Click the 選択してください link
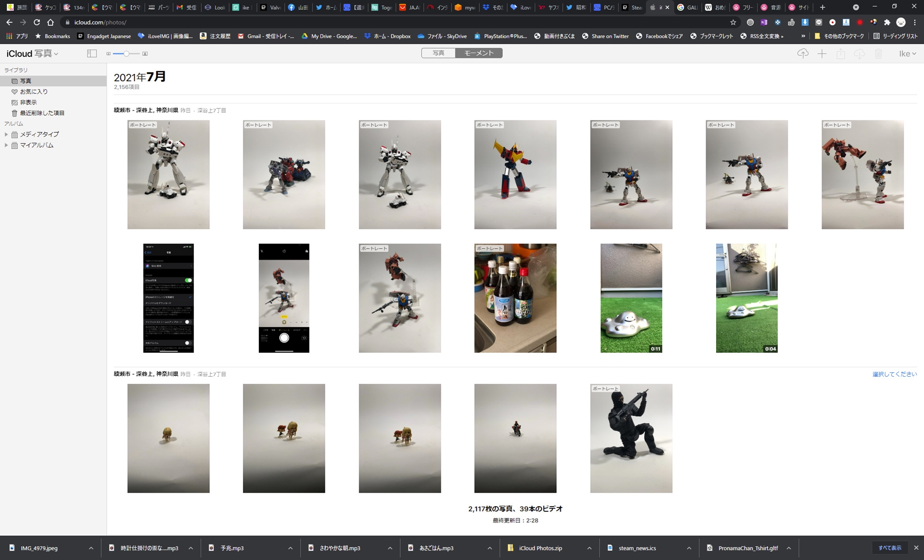 pyautogui.click(x=894, y=374)
